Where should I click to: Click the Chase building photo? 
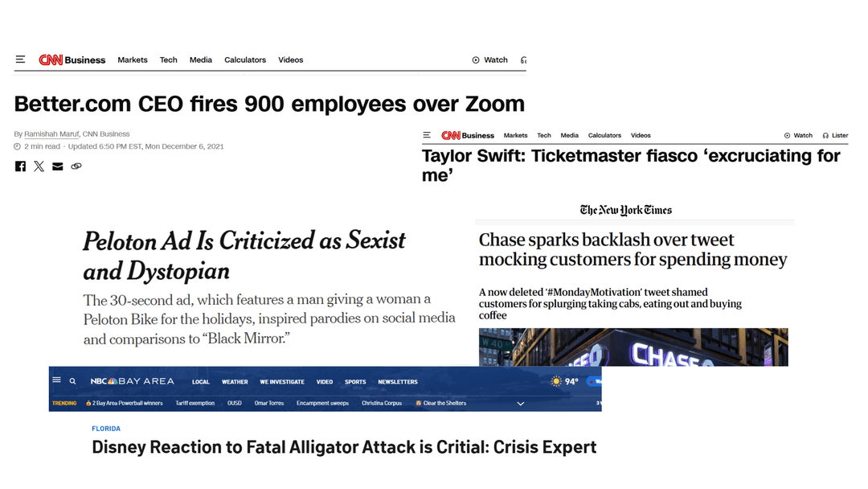[x=633, y=347]
